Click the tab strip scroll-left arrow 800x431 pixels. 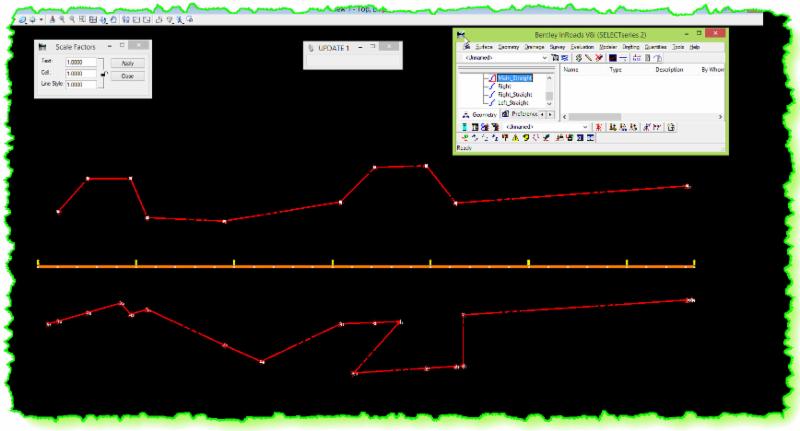pyautogui.click(x=542, y=114)
